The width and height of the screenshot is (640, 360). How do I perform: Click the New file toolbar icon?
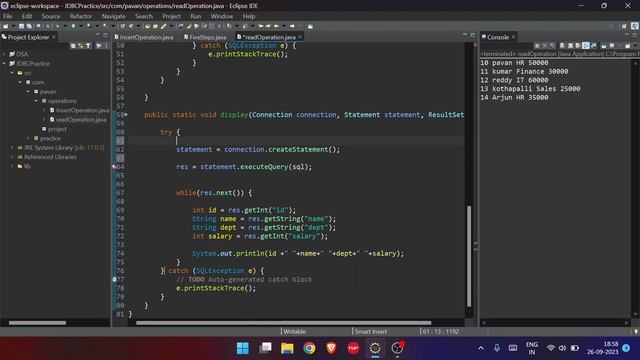(x=6, y=26)
